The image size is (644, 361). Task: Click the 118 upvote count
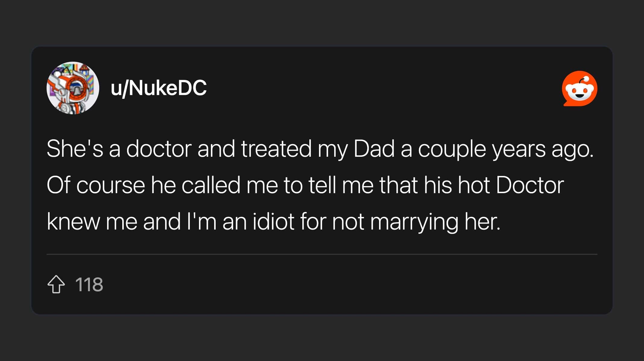(89, 285)
